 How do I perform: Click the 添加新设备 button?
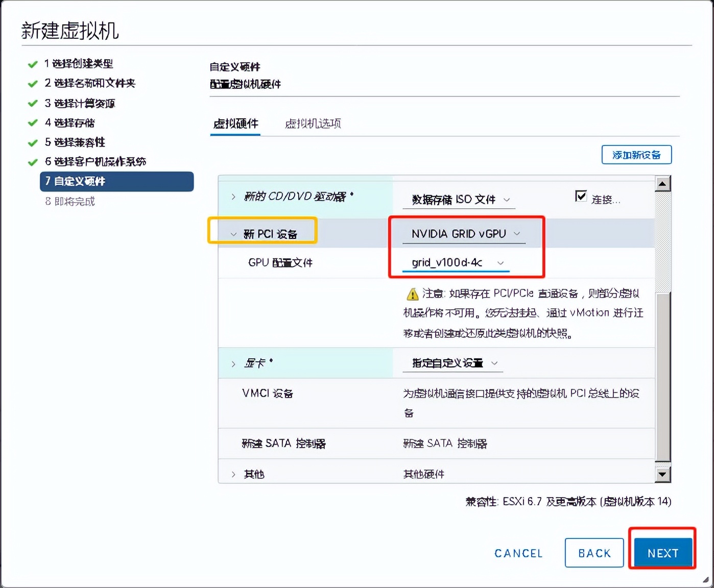coord(636,155)
